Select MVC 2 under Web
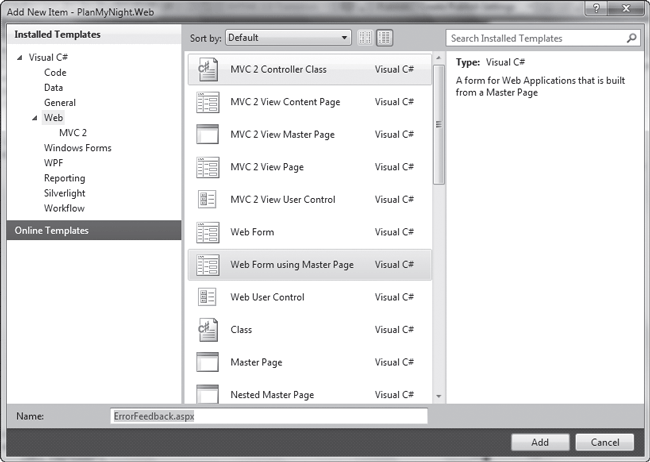The width and height of the screenshot is (650, 462). (x=73, y=133)
